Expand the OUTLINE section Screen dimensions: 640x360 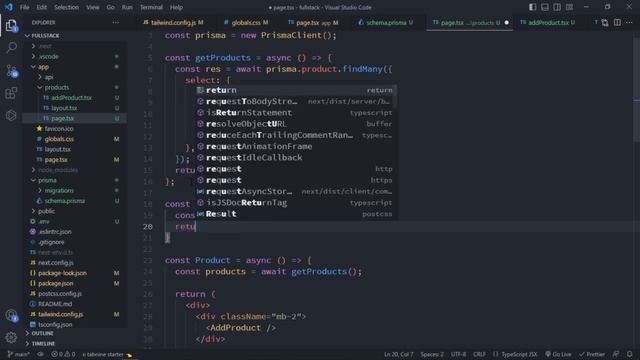pyautogui.click(x=42, y=333)
